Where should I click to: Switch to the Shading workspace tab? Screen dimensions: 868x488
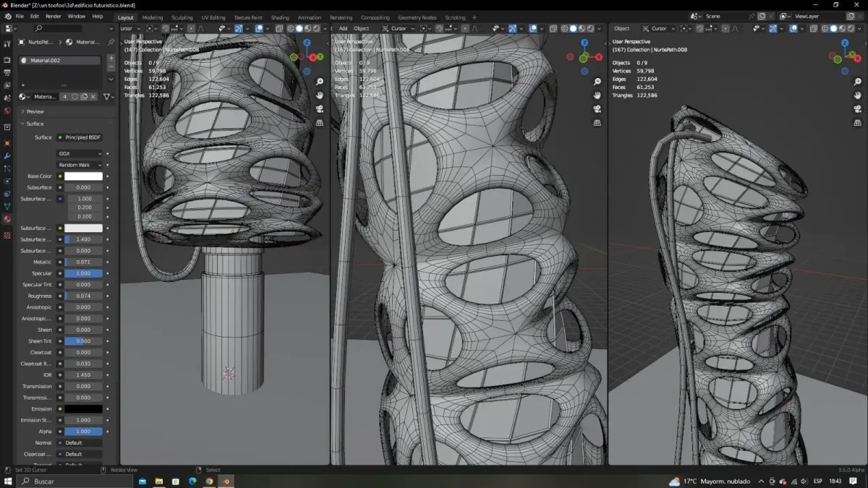(280, 17)
